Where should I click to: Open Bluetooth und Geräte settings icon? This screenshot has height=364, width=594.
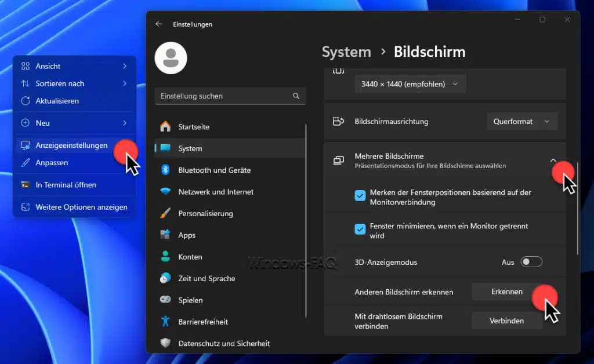point(164,170)
